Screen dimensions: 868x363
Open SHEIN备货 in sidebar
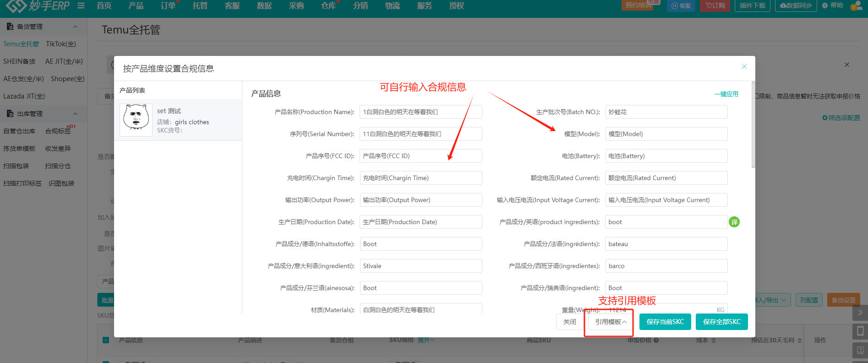pyautogui.click(x=19, y=61)
